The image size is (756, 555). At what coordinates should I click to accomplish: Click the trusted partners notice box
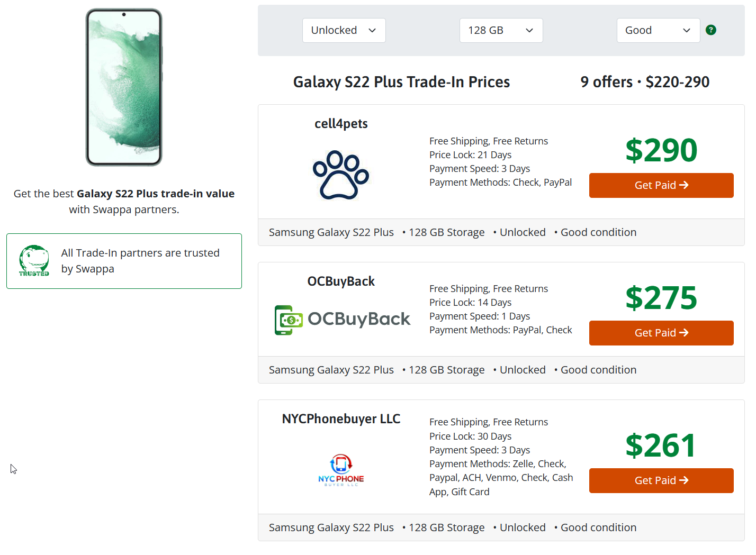tap(124, 261)
